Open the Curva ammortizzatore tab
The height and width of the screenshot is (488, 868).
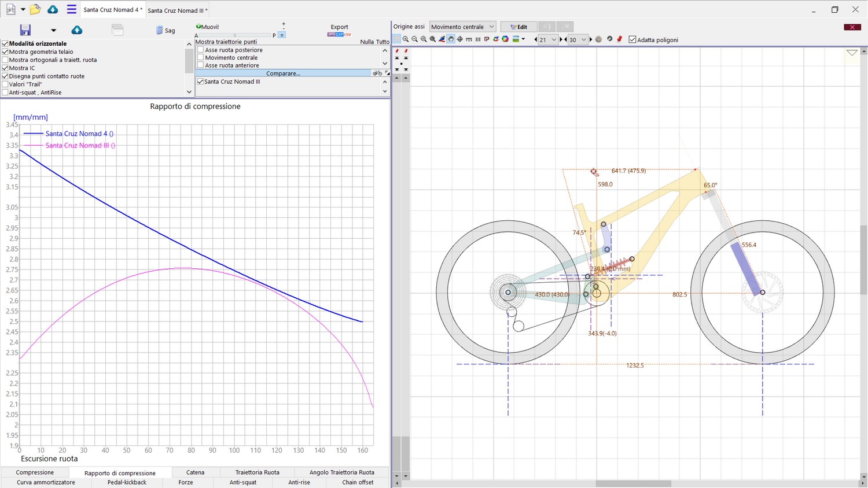click(46, 482)
